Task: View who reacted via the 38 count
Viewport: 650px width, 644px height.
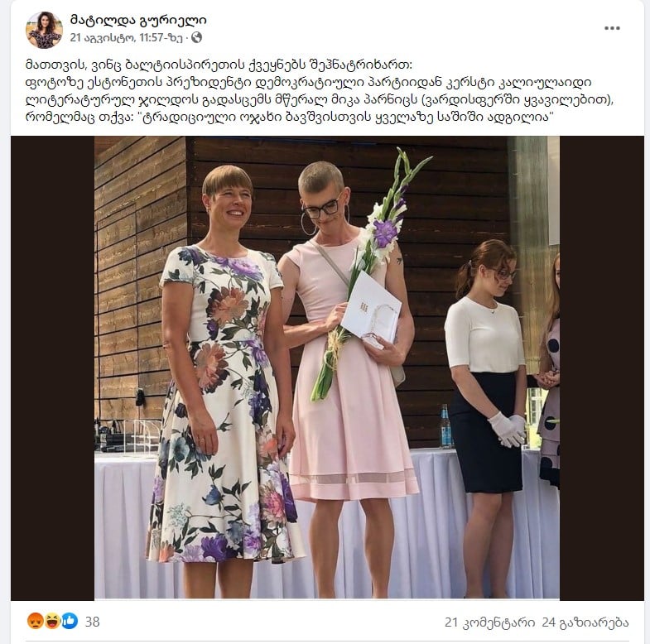Action: (92, 622)
